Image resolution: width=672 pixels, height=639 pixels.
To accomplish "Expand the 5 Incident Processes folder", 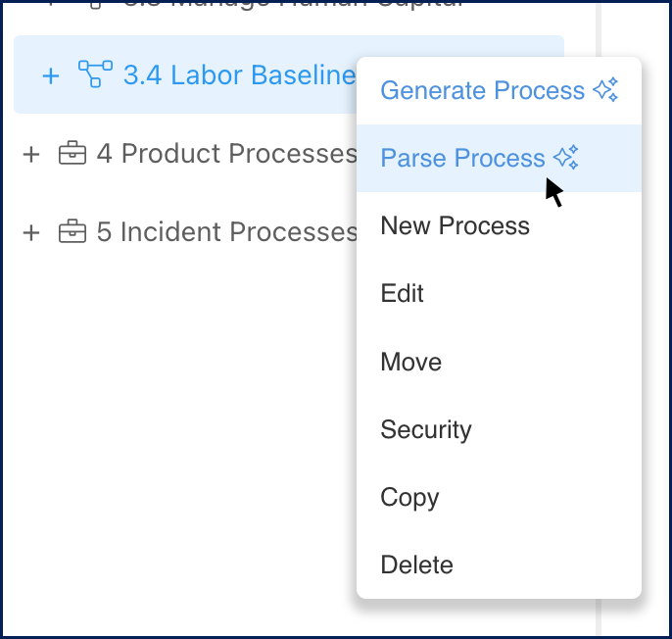I will click(31, 232).
